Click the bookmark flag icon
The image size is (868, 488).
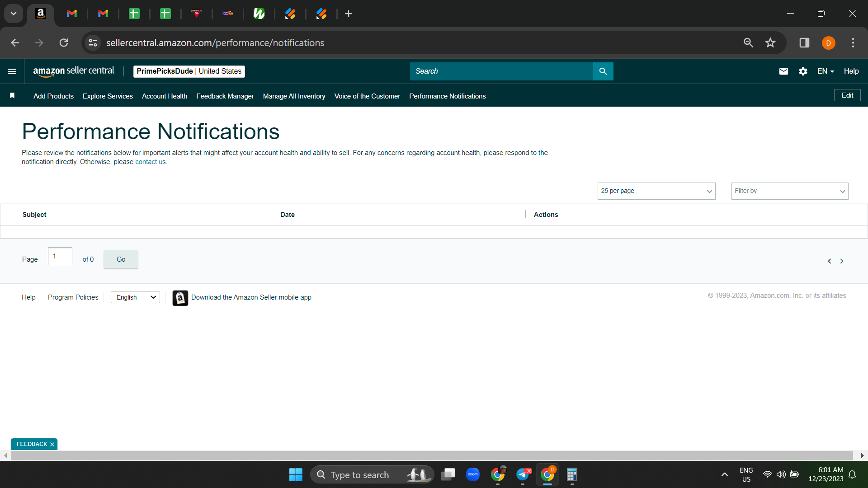tap(12, 95)
